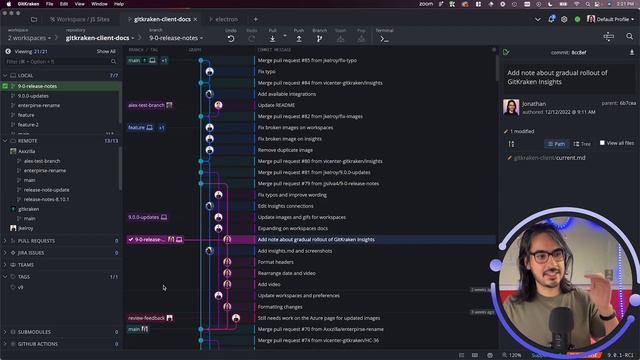The height and width of the screenshot is (360, 640).
Task: Click the Show All button
Action: coord(106,51)
